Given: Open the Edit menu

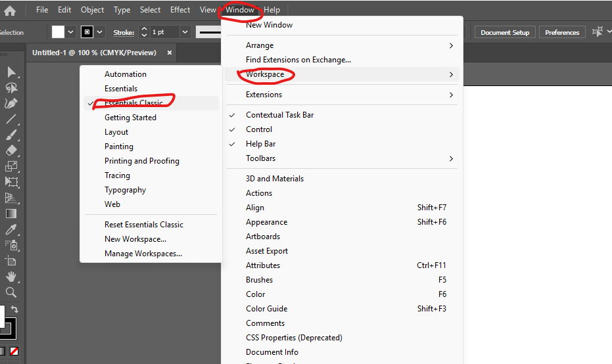Looking at the screenshot, I should pyautogui.click(x=64, y=10).
